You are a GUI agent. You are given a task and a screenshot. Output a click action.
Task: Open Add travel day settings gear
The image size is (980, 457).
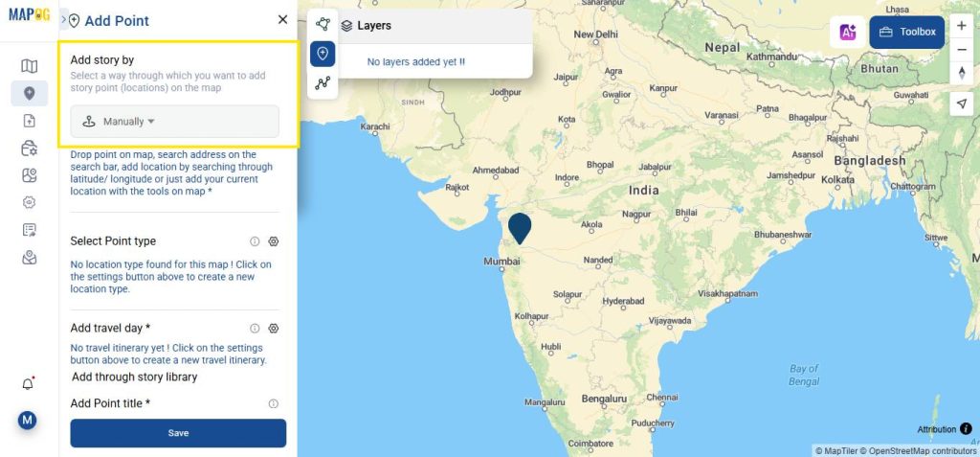click(273, 329)
